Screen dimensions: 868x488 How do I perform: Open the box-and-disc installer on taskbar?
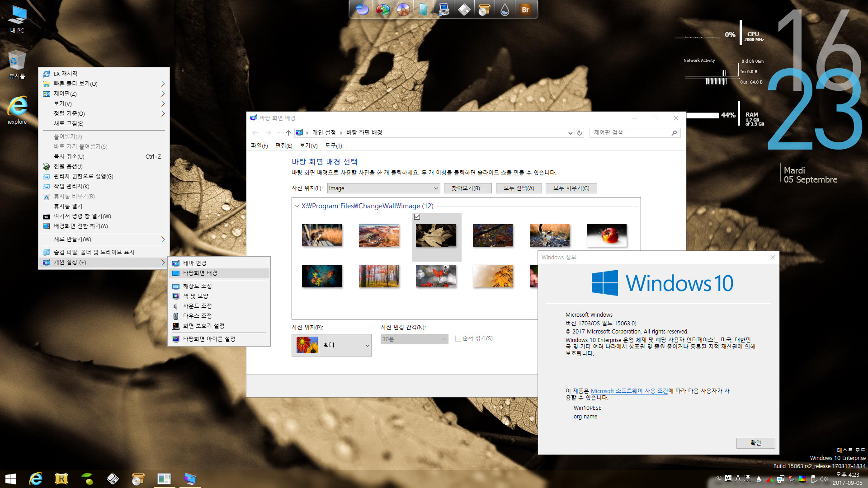click(x=138, y=479)
